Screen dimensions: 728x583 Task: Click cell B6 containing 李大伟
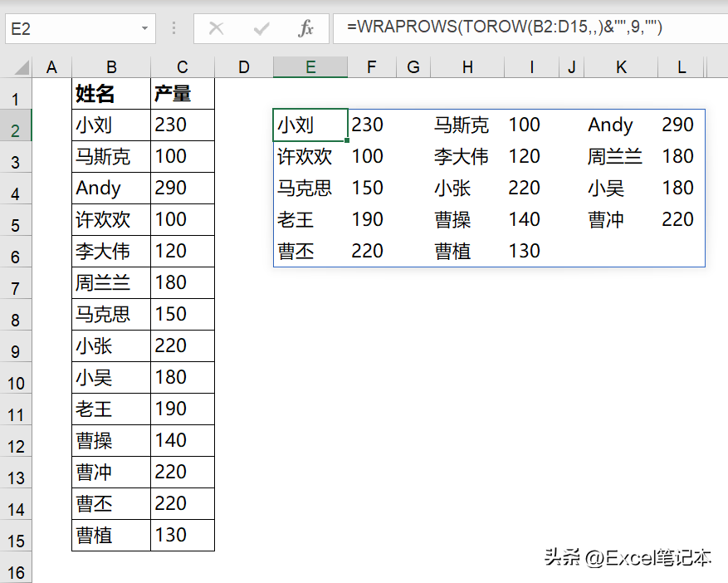(x=111, y=252)
